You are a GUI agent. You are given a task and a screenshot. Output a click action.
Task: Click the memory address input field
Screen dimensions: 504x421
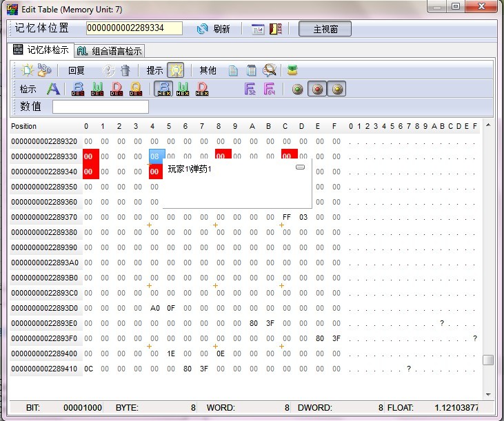tap(134, 28)
